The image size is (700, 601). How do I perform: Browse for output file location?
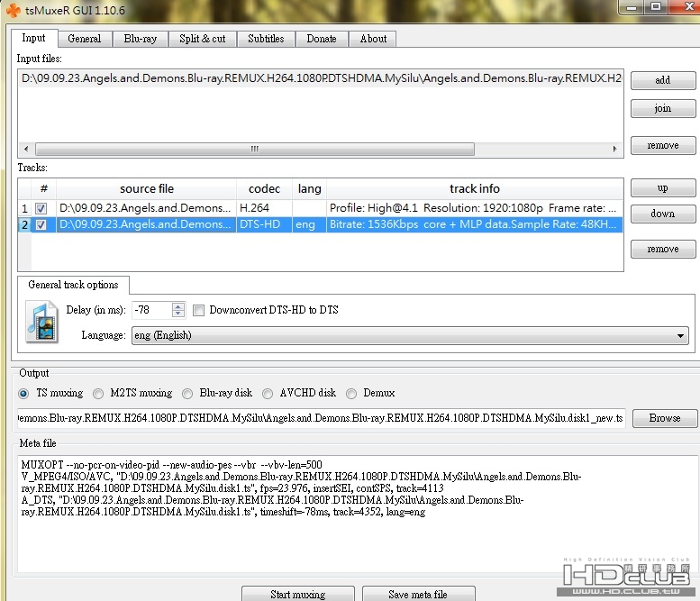[x=665, y=418]
